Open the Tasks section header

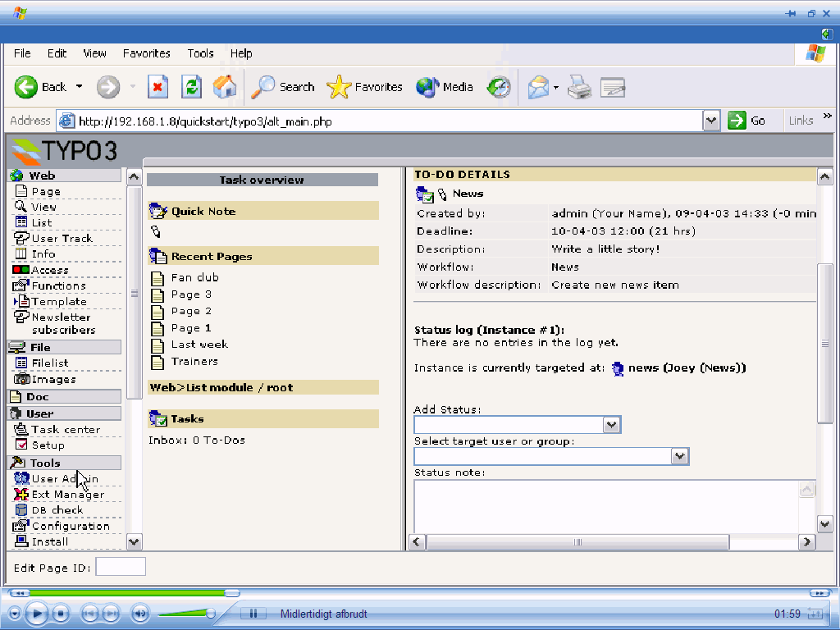click(263, 419)
